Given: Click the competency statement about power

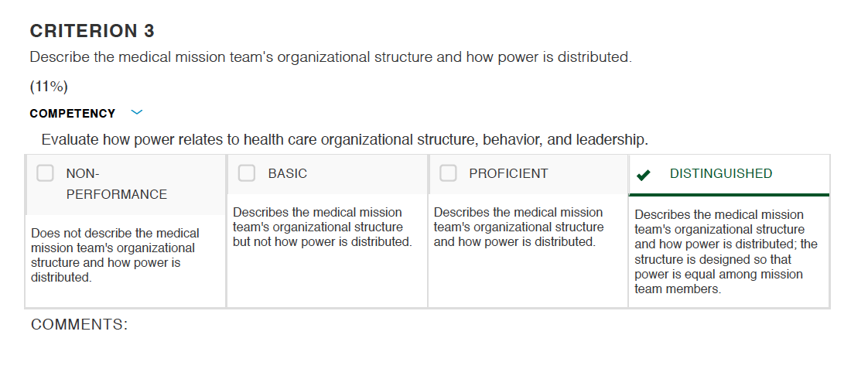Looking at the screenshot, I should [x=344, y=139].
